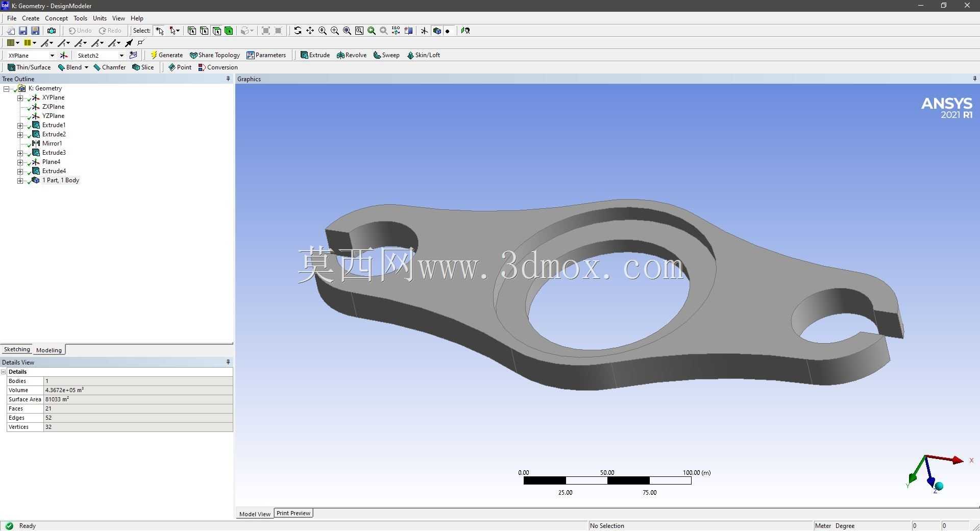This screenshot has width=980, height=531.
Task: Toggle Display Points dot
Action: coord(448,31)
